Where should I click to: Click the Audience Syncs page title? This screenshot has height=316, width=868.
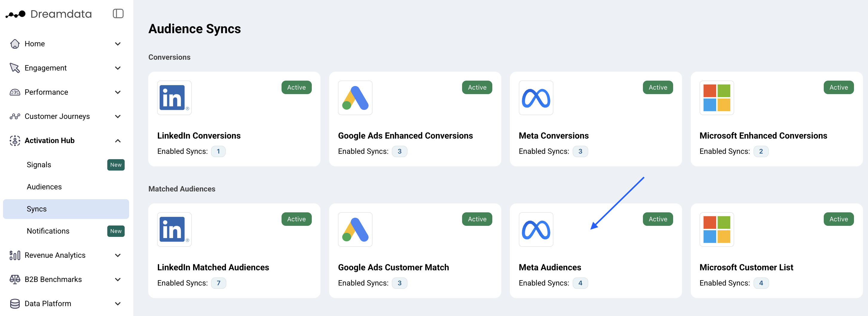point(195,29)
